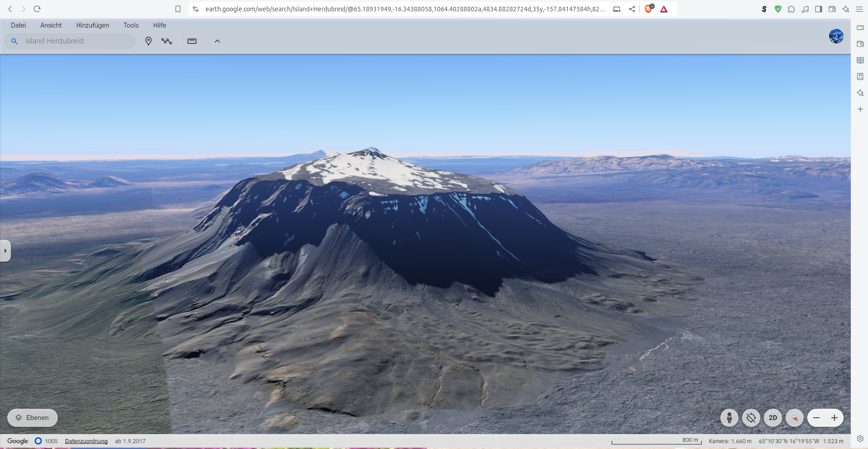Add a placemark with the pin tool

tap(148, 41)
